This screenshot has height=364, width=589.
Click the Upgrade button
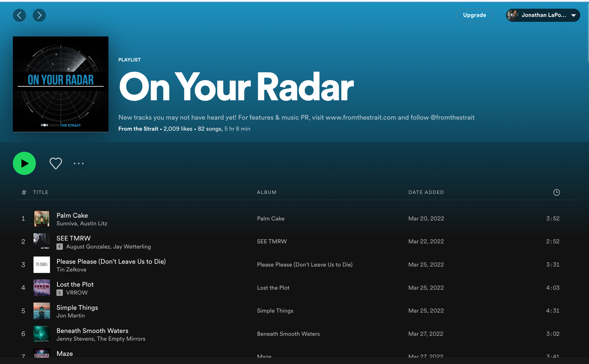(474, 15)
